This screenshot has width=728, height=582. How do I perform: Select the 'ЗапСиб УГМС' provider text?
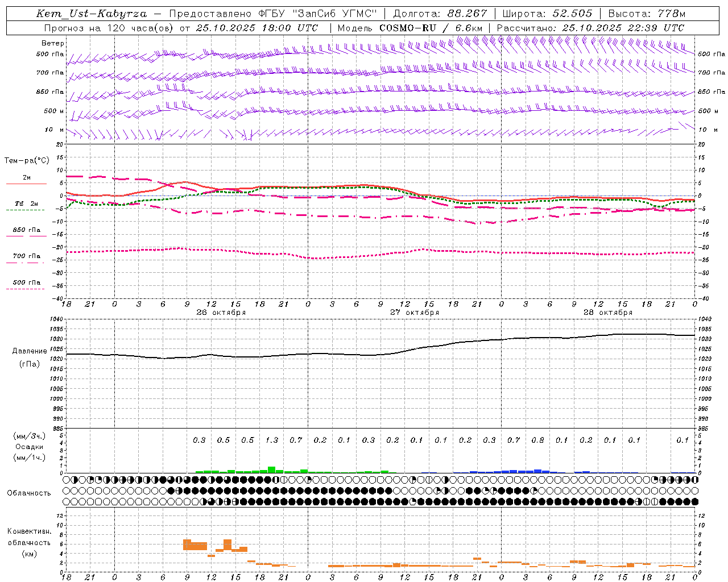tap(335, 14)
